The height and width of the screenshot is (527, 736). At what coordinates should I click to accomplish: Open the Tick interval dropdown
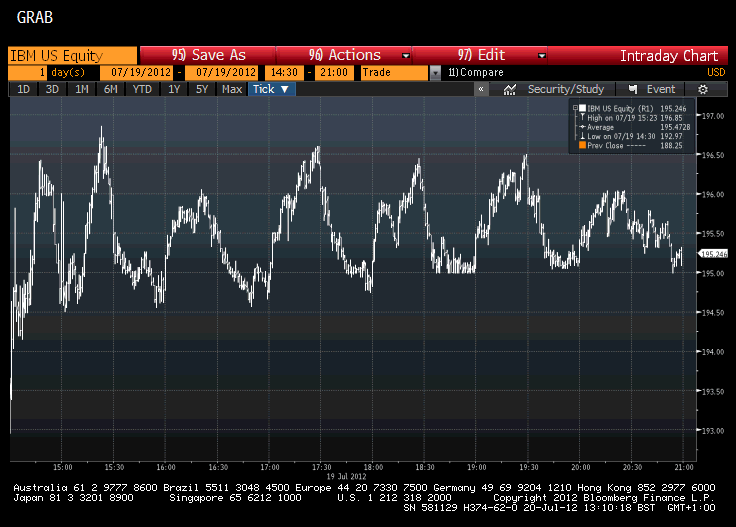271,89
